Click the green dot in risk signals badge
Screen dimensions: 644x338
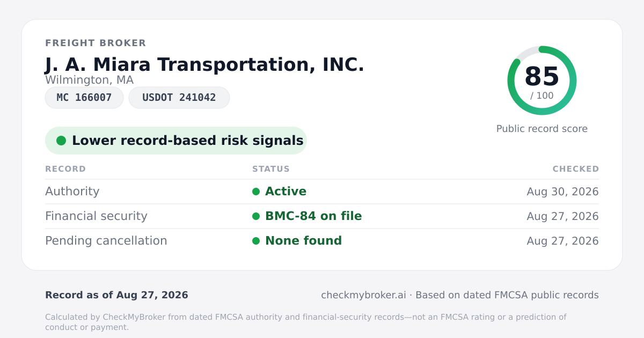coord(61,141)
